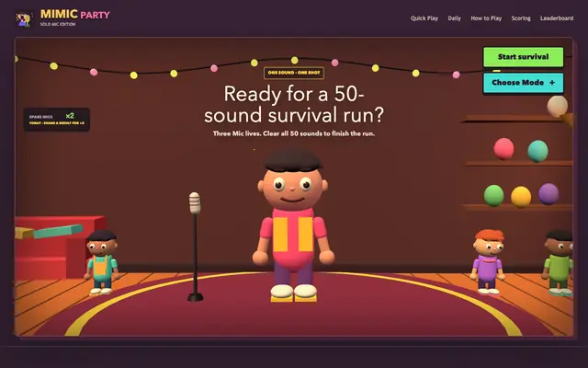
Task: Click the Mimic Party logo icon
Action: click(23, 18)
